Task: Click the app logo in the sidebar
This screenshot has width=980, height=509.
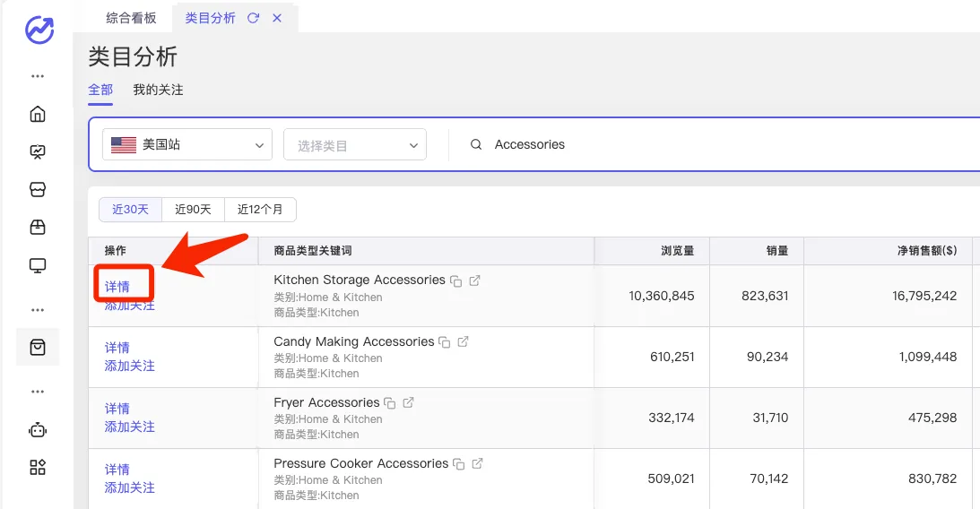Action: [x=39, y=30]
